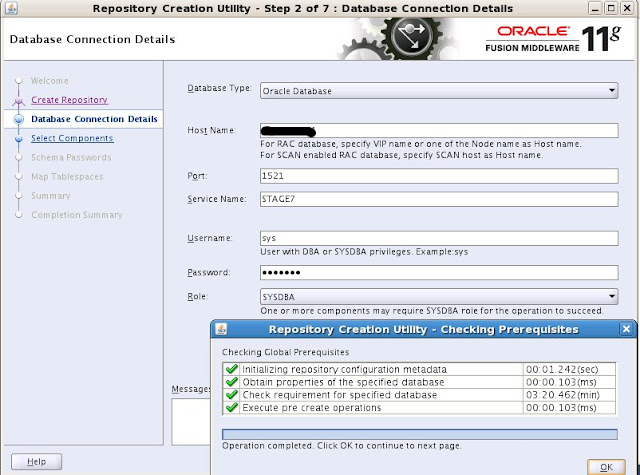The height and width of the screenshot is (475, 640).
Task: Click the Help button
Action: (x=37, y=462)
